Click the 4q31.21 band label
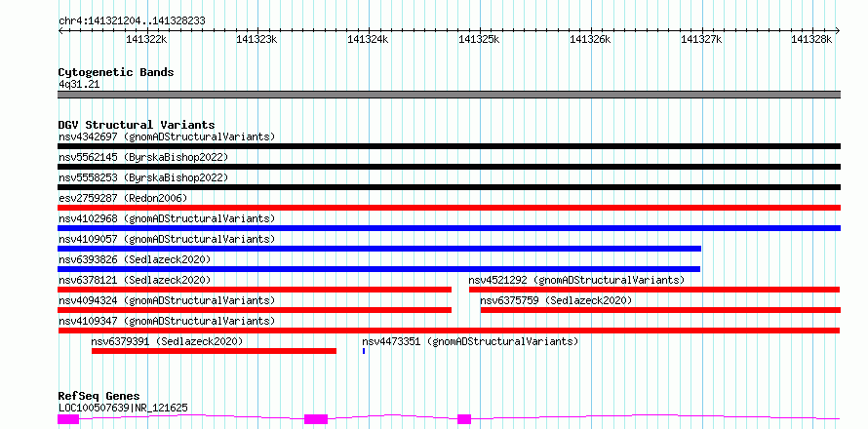868x429 pixels. coord(79,85)
